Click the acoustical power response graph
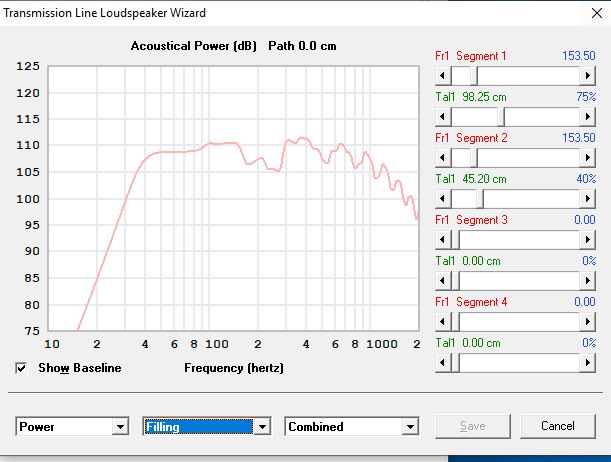 tap(233, 198)
